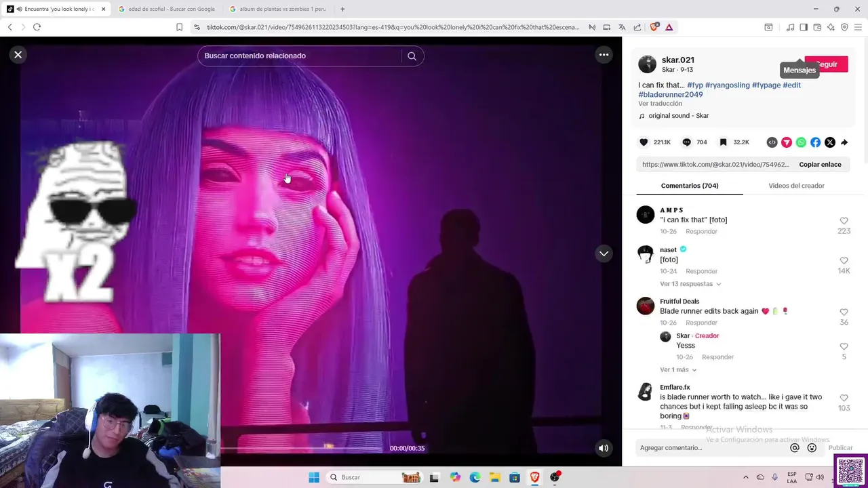This screenshot has height=488, width=868.
Task: Click the embed code share icon
Action: click(772, 142)
